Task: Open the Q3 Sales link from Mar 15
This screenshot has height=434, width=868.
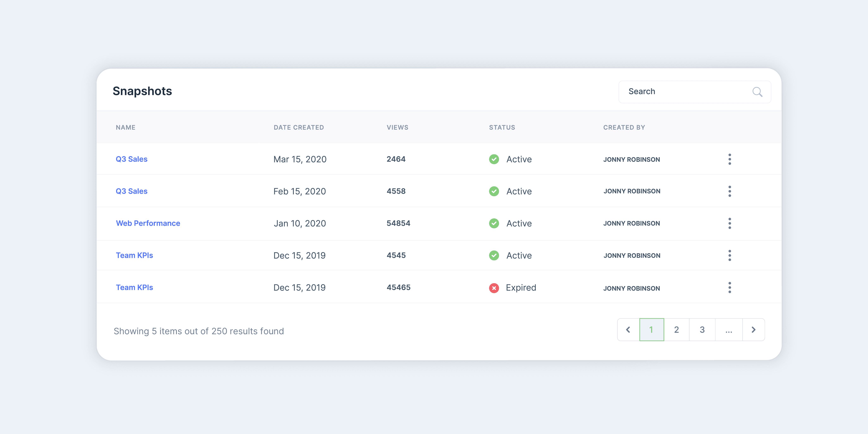Action: coord(131,159)
